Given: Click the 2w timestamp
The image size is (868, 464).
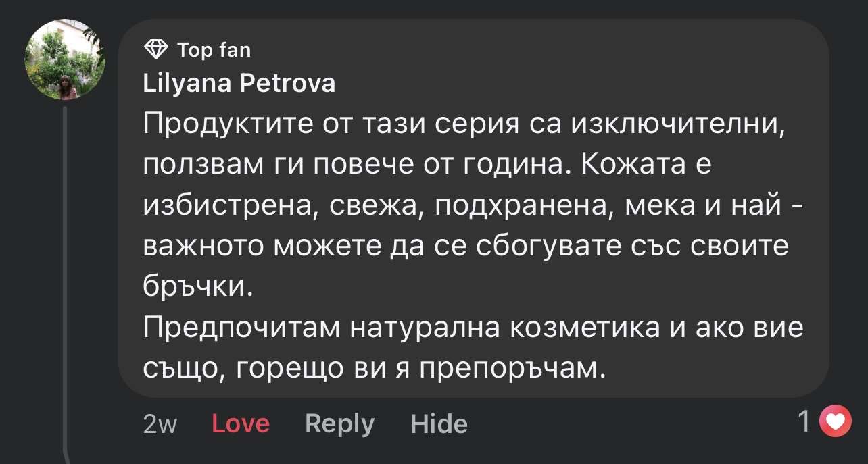Looking at the screenshot, I should point(160,423).
